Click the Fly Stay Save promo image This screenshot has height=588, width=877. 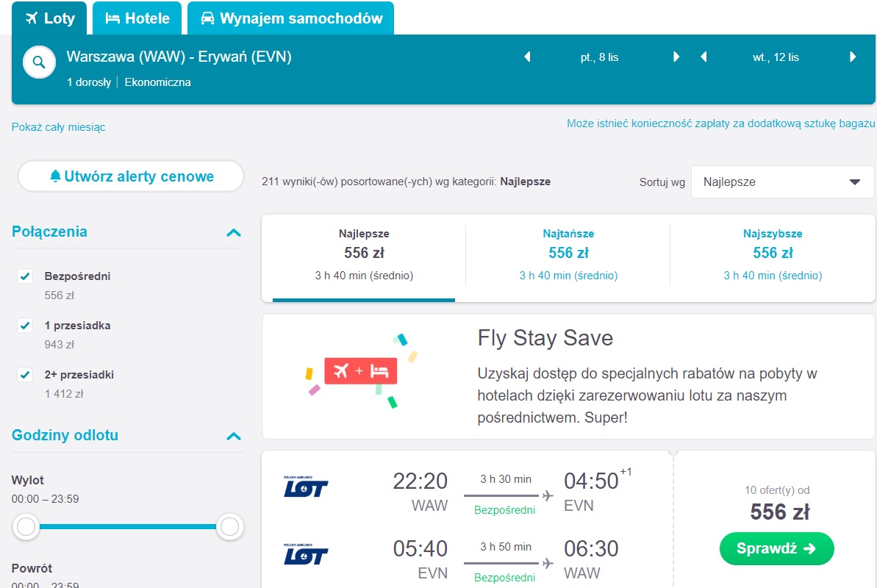coord(362,371)
